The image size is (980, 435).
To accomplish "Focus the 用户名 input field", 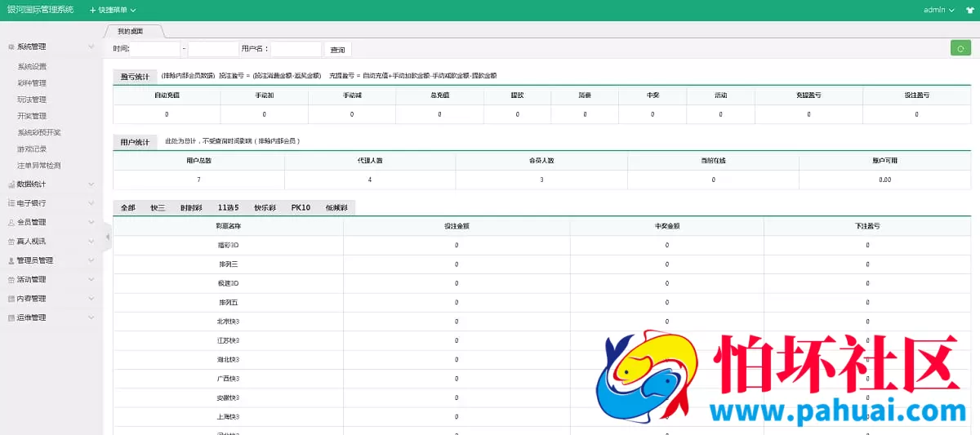I will pyautogui.click(x=296, y=50).
